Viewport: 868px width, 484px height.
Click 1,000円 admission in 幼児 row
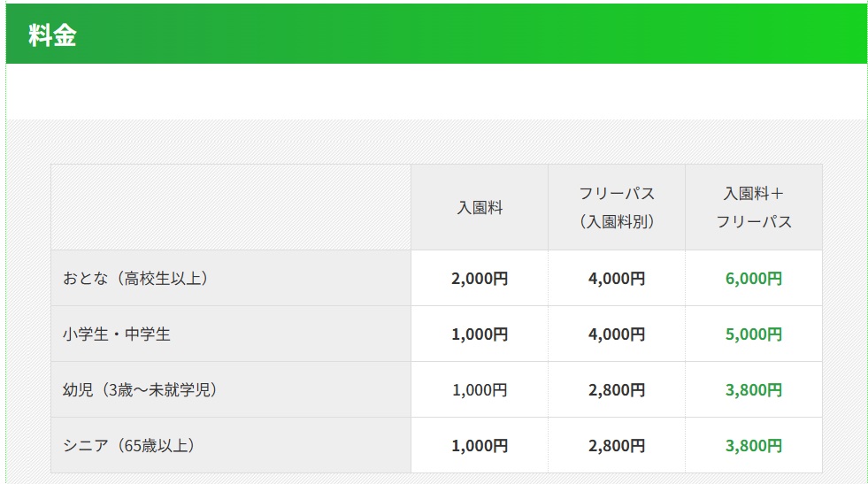(480, 389)
